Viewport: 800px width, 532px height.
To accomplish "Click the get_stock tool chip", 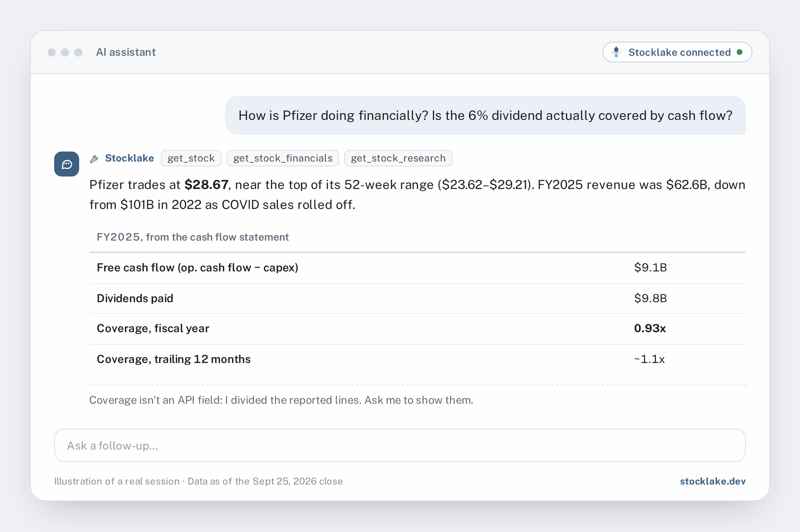I will pos(191,158).
